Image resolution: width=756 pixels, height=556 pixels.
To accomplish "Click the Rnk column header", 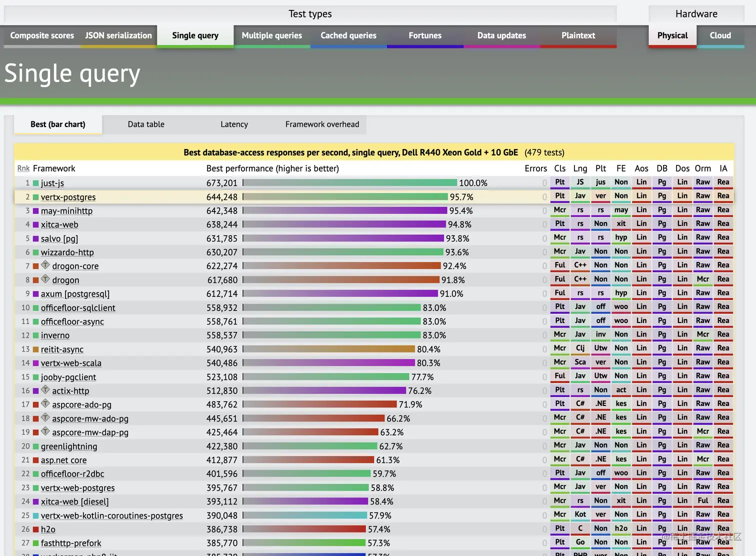I will click(23, 168).
